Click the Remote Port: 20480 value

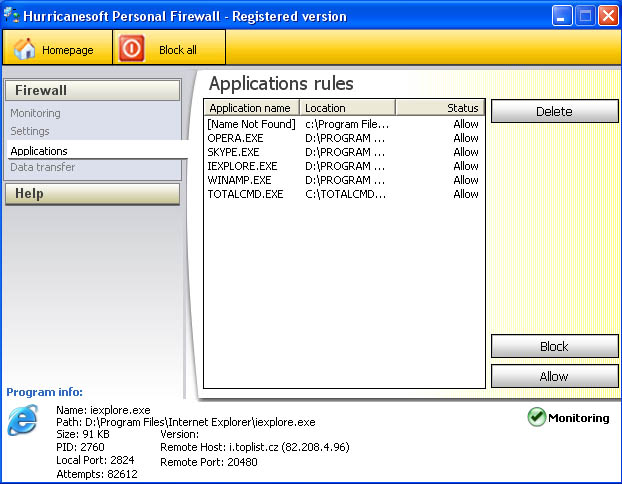coord(209,462)
